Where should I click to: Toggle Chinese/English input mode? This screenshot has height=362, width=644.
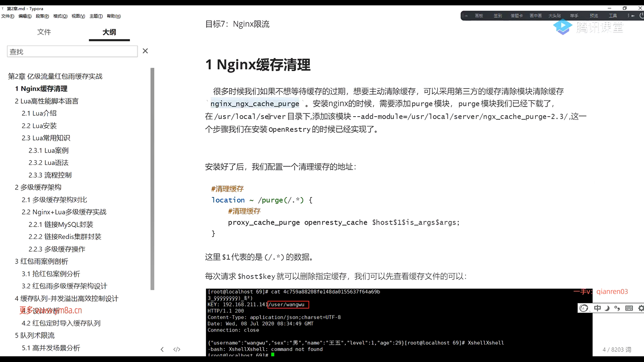[x=597, y=308]
